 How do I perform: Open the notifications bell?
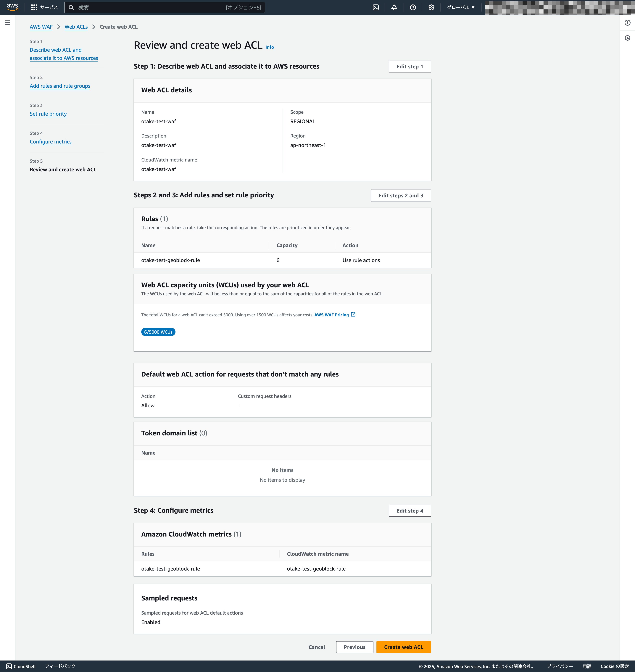pos(394,7)
